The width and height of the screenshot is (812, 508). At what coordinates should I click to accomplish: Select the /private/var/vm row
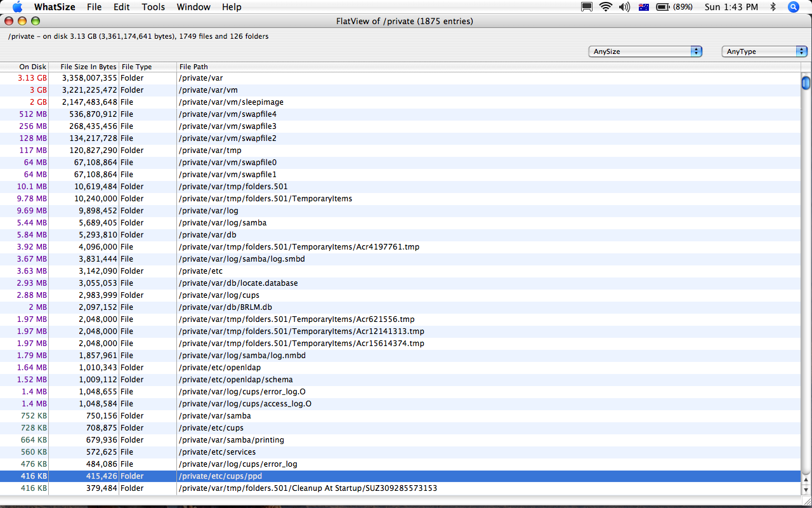click(400, 90)
